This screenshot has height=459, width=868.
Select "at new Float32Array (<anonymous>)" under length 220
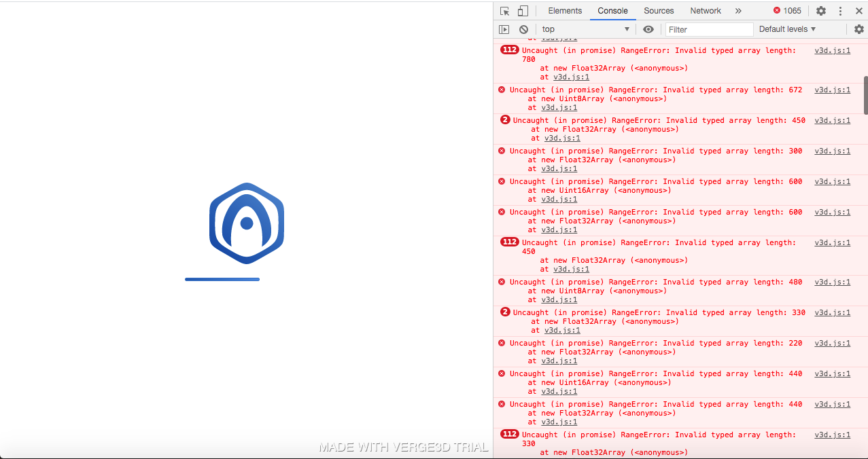(602, 352)
